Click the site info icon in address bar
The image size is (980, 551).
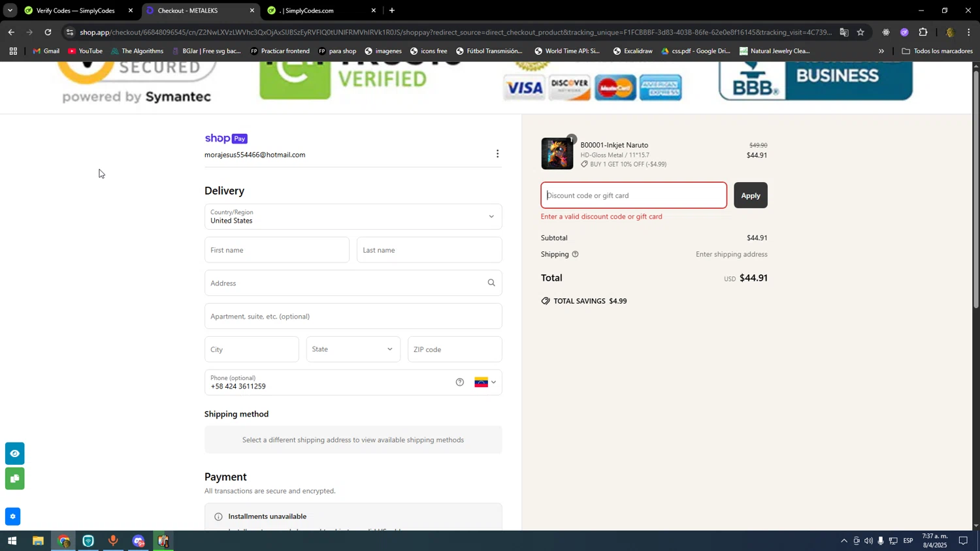(x=71, y=32)
